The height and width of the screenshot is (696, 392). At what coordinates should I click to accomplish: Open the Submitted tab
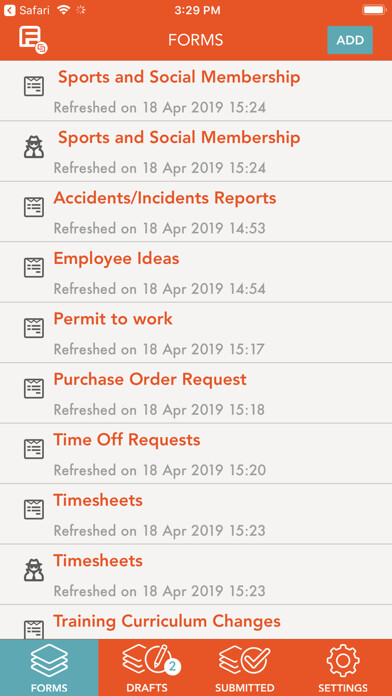(x=245, y=668)
